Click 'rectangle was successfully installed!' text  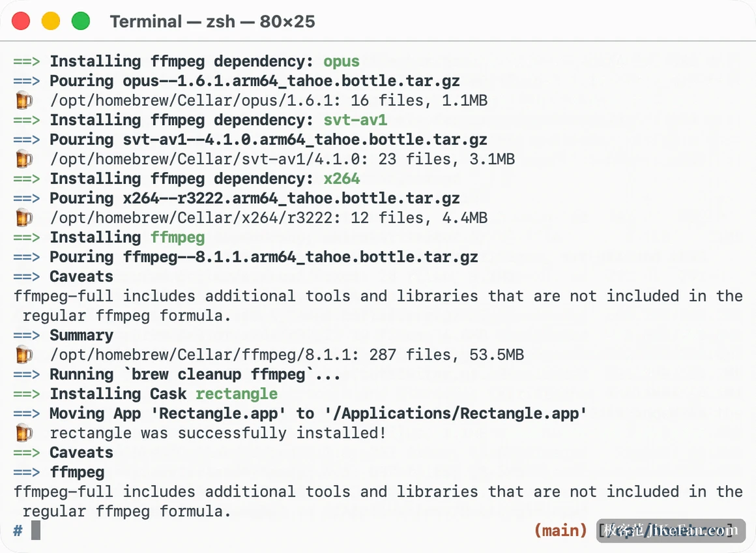tap(218, 433)
